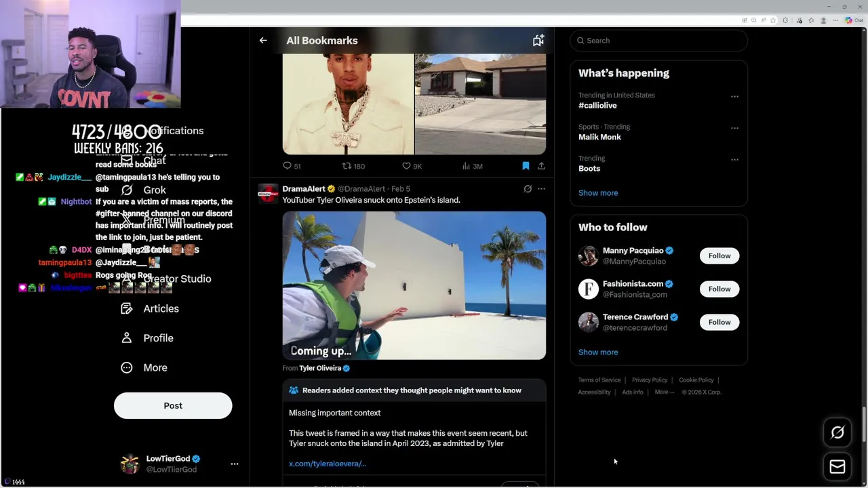Screen dimensions: 868x488
Task: Open More in the sidebar
Action: 155,367
